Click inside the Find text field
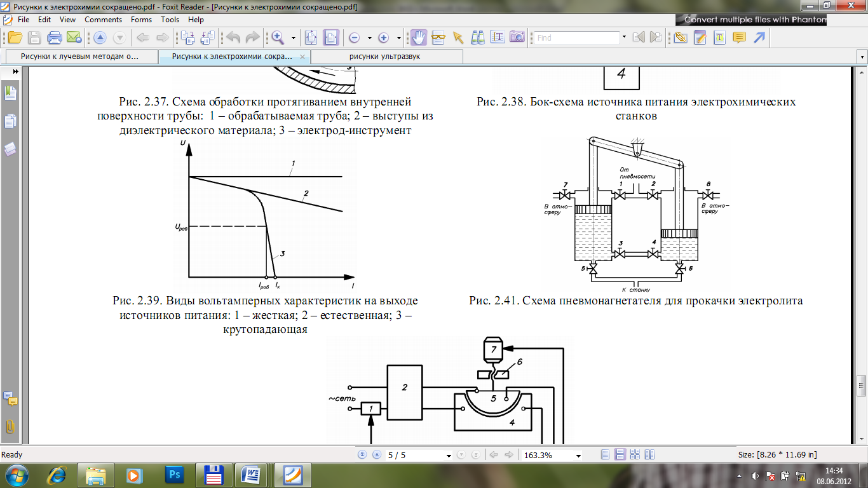Image resolution: width=868 pixels, height=488 pixels. 576,37
